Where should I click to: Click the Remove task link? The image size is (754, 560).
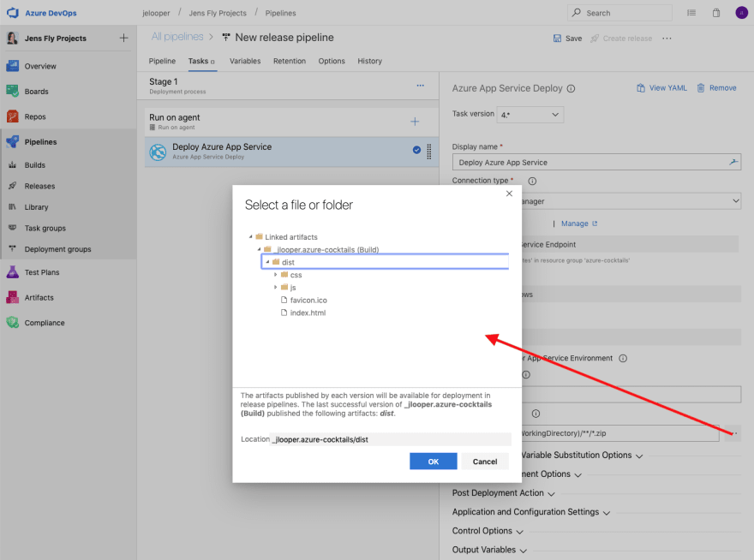pos(717,88)
